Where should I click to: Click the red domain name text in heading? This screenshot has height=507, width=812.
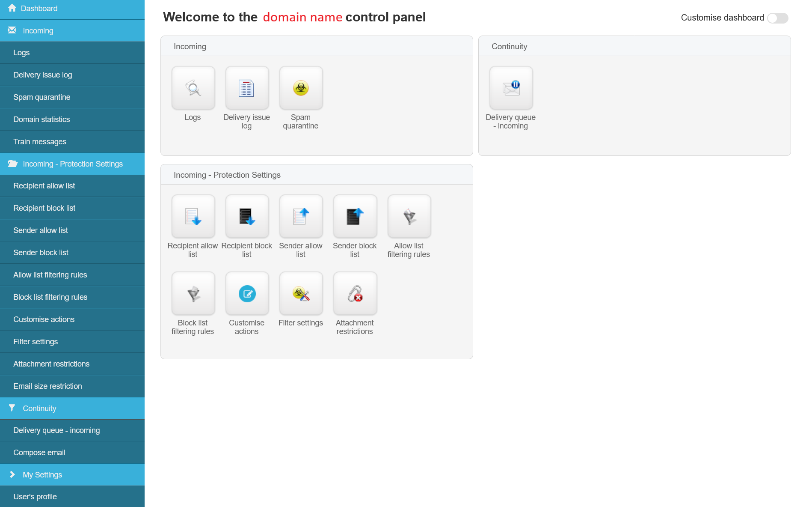pos(302,17)
